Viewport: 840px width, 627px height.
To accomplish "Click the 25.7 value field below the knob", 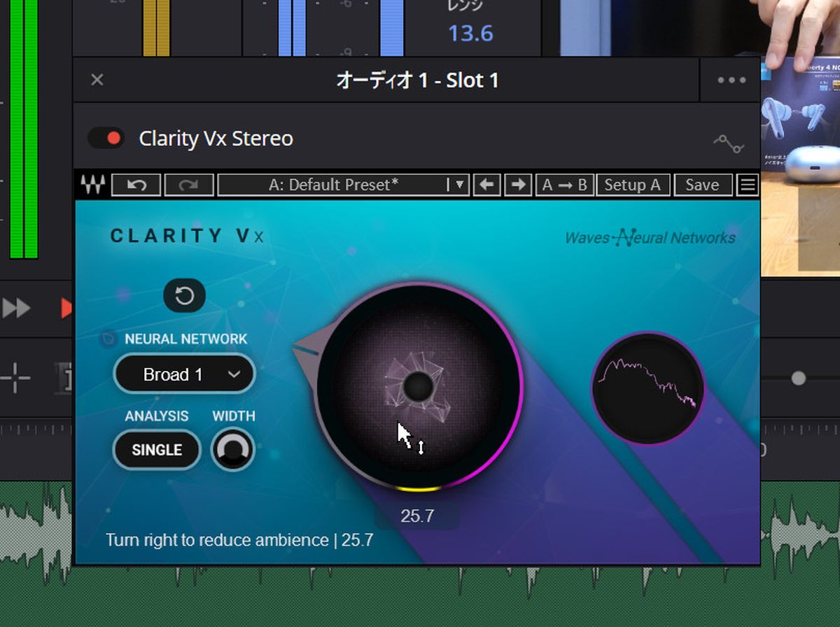I will [x=417, y=516].
